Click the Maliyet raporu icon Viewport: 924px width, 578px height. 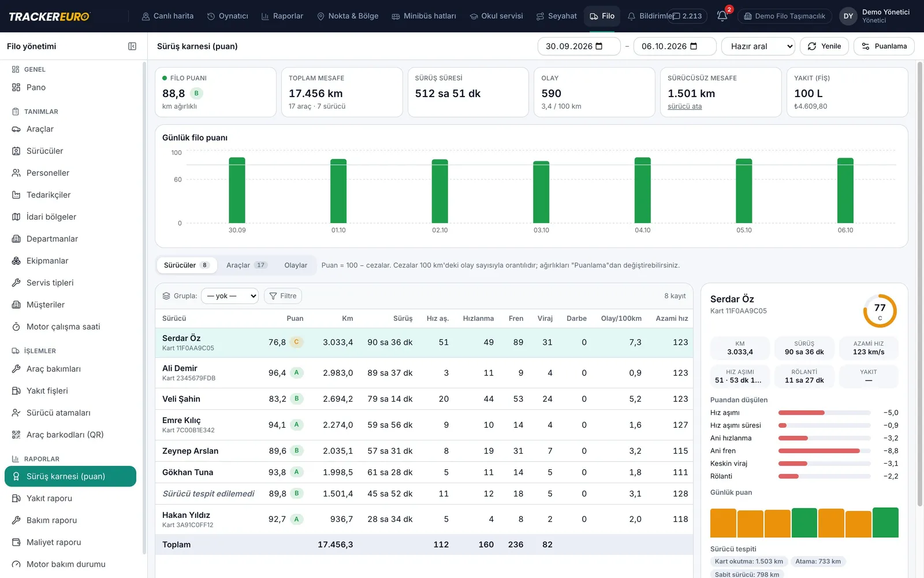click(16, 542)
